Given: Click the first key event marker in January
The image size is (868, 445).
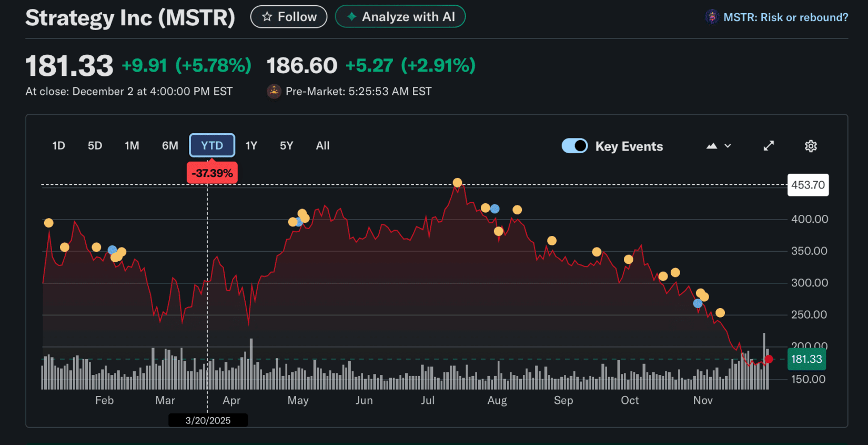Looking at the screenshot, I should coord(48,223).
